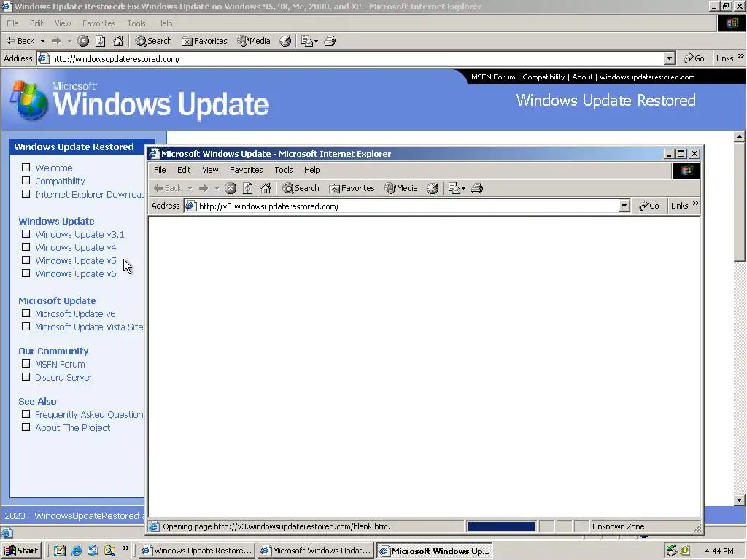This screenshot has height=560, width=747.
Task: Click Go button in front window
Action: [649, 206]
